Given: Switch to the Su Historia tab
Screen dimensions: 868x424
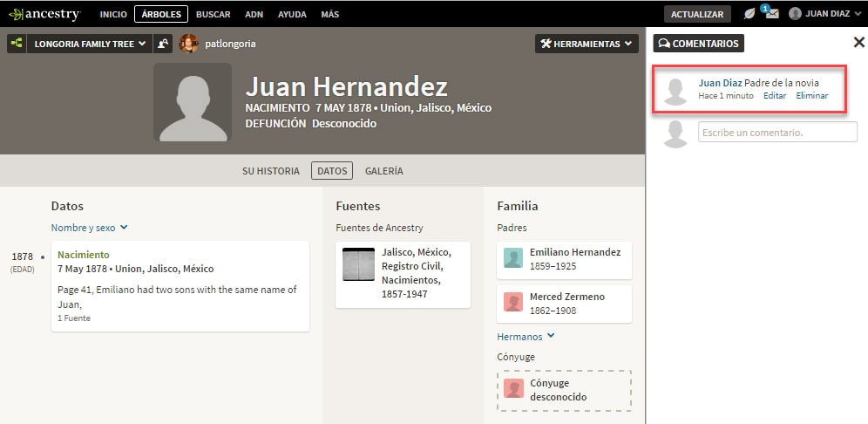Looking at the screenshot, I should 271,171.
